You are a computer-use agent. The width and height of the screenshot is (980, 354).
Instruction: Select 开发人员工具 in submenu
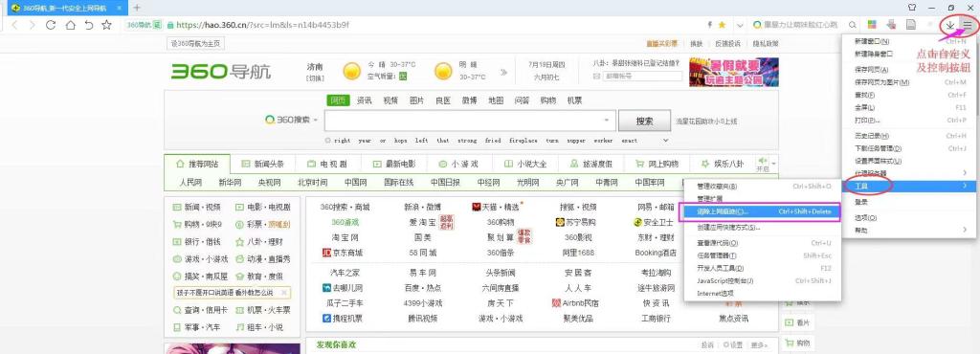coord(762,268)
